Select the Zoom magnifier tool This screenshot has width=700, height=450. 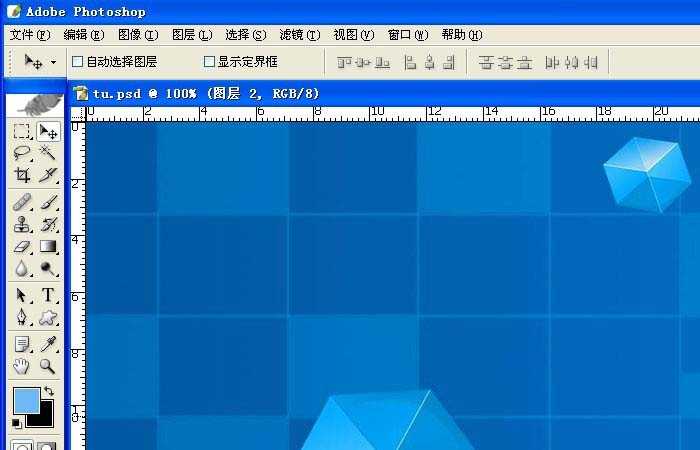click(48, 366)
